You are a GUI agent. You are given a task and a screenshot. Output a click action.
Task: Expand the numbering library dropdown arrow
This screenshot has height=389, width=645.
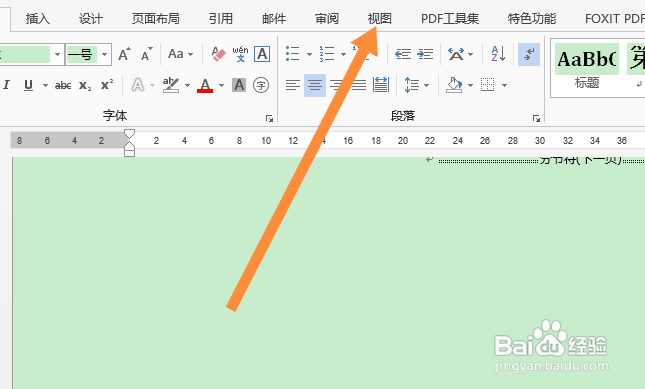[343, 54]
